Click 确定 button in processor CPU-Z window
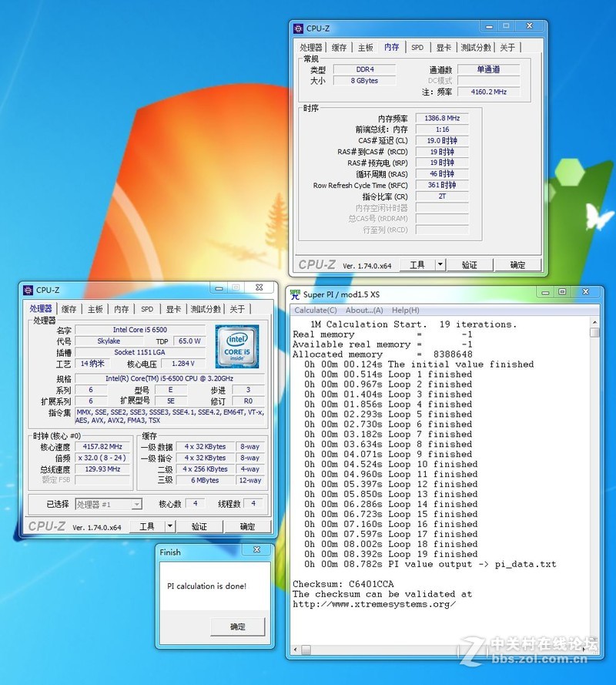The height and width of the screenshot is (685, 616). click(247, 526)
